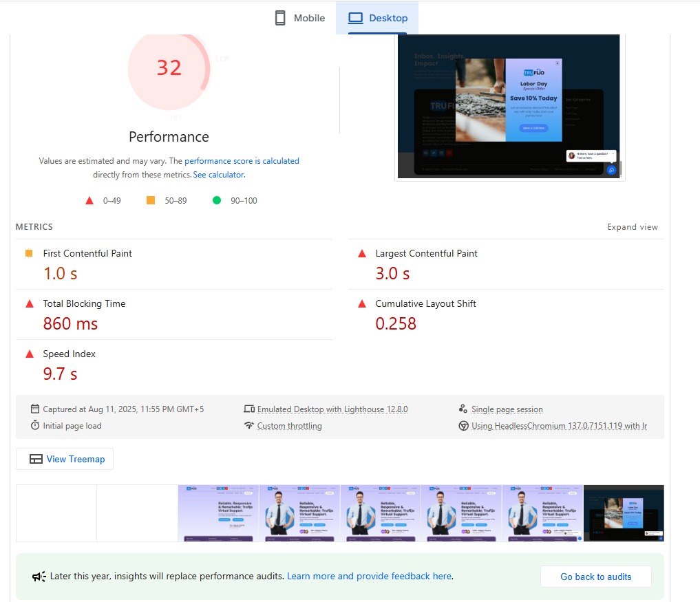Click the red triangle beside Total Blocking Time
The height and width of the screenshot is (602, 700).
click(30, 304)
